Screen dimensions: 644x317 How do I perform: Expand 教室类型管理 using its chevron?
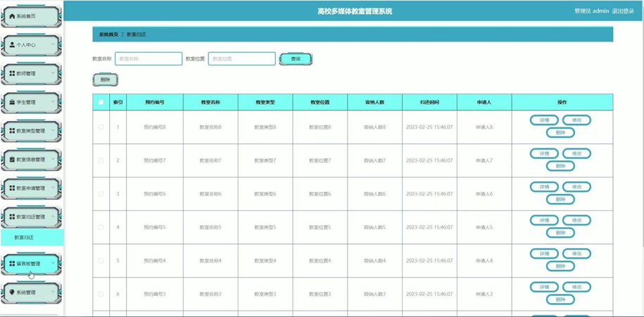click(53, 130)
